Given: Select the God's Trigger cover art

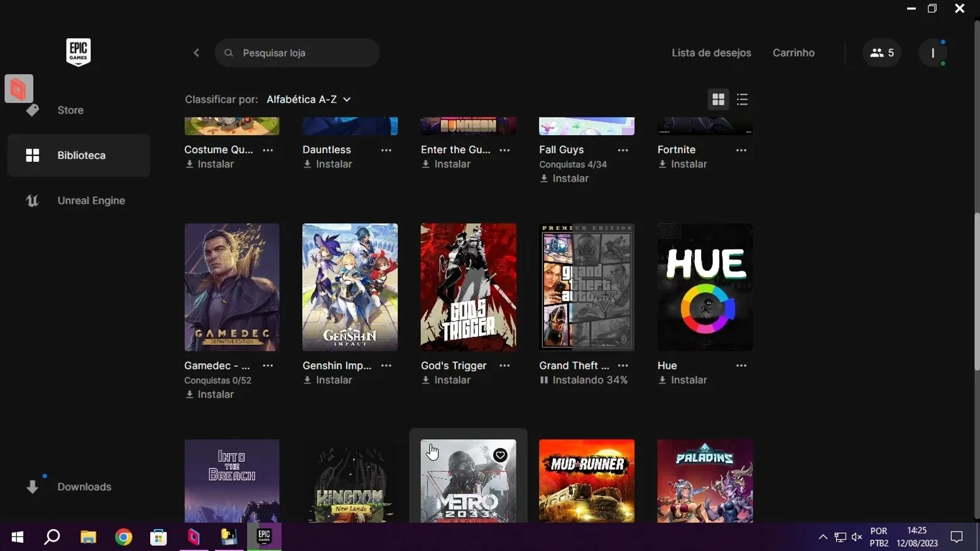Looking at the screenshot, I should click(469, 287).
